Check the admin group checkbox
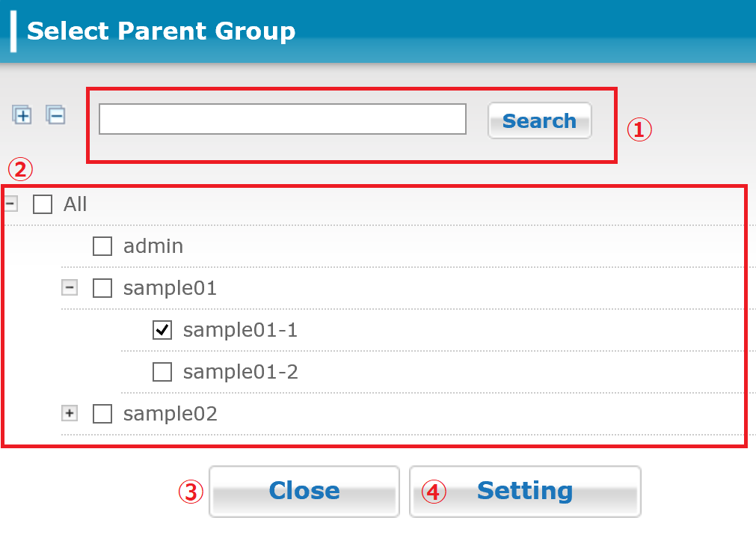Viewport: 756px width, 550px height. coord(102,246)
